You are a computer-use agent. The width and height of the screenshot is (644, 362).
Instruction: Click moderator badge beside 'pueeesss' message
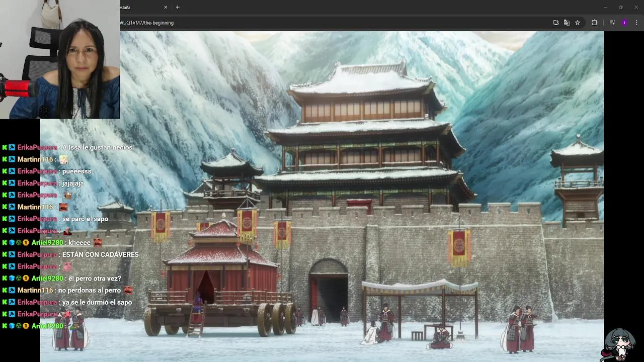[x=12, y=172]
